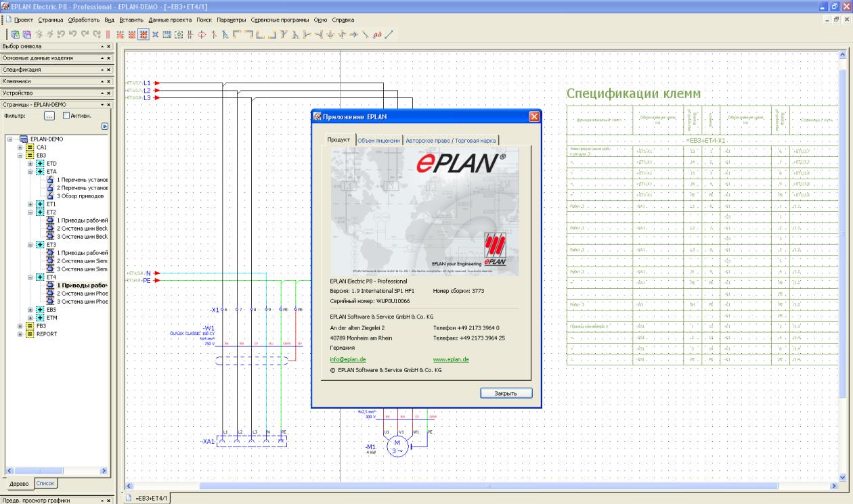
Task: Expand the Выбор символа panel arrow
Action: 102,47
